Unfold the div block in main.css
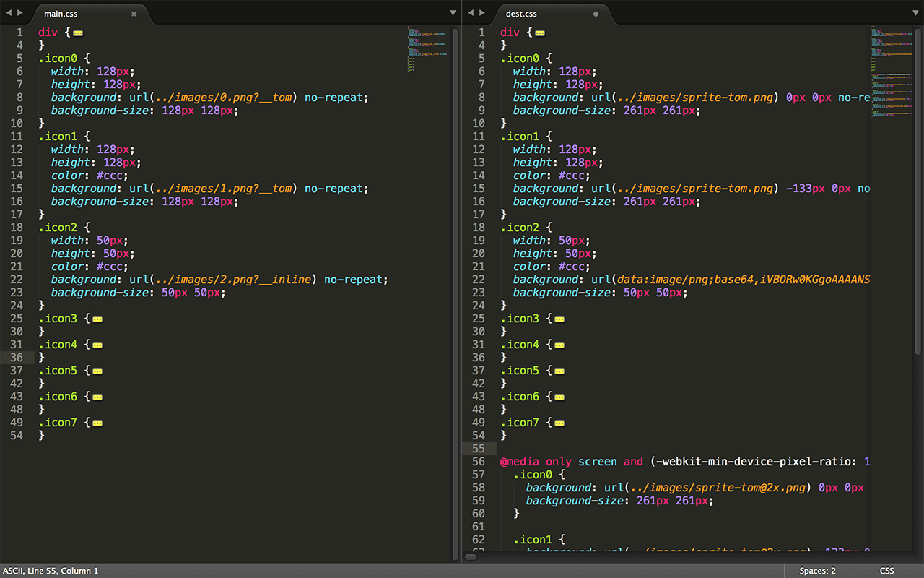 pyautogui.click(x=78, y=33)
